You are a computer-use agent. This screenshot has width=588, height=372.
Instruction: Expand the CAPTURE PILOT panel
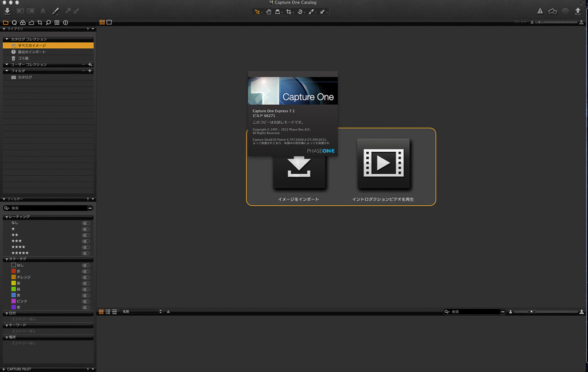tap(5, 369)
